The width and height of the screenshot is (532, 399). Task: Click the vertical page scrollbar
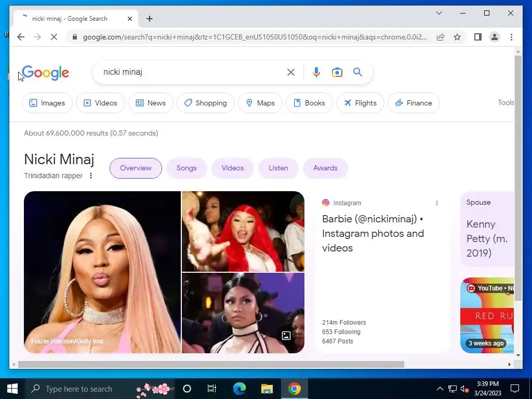pos(518,178)
